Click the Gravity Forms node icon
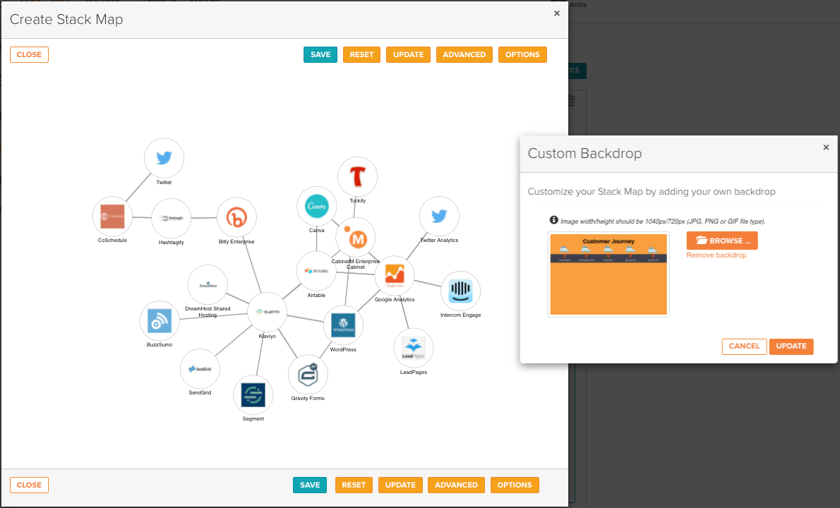840x508 pixels. pos(308,375)
